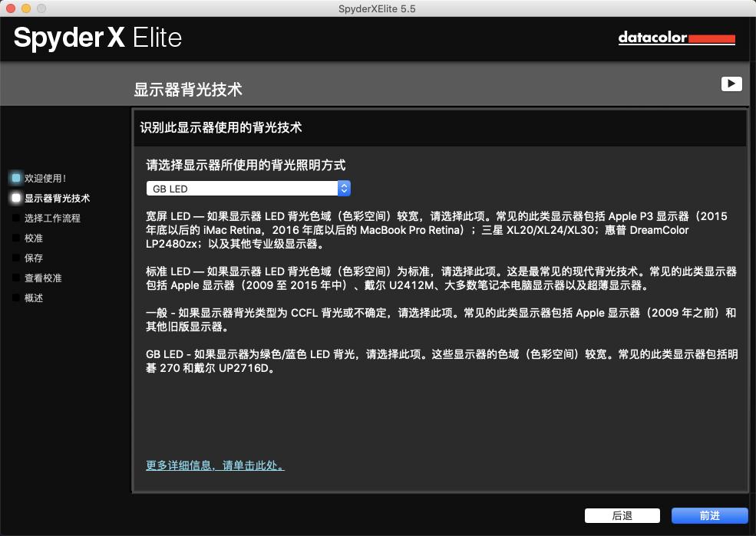This screenshot has width=756, height=536.
Task: Go to 欢迎使用! step in sidebar
Action: (x=45, y=178)
